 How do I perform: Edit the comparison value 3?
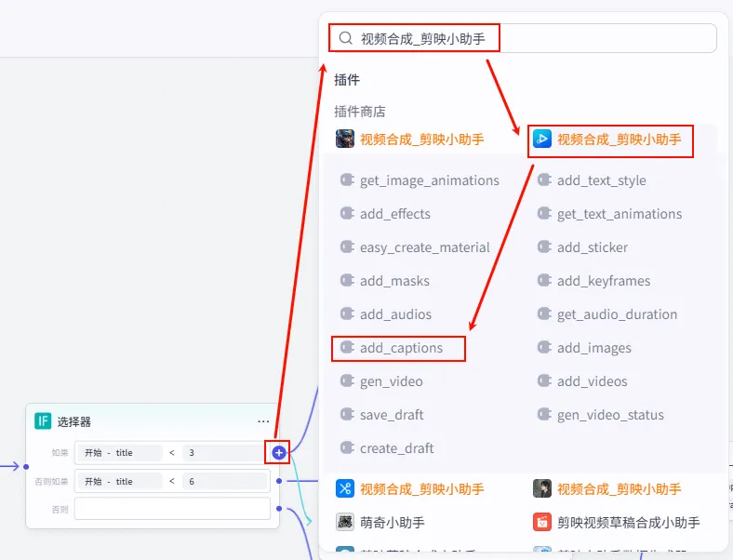point(224,452)
